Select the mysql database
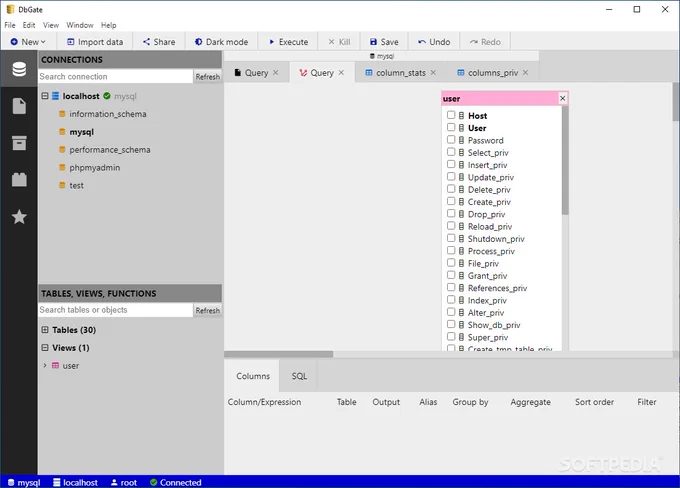Image resolution: width=680 pixels, height=488 pixels. (x=82, y=132)
